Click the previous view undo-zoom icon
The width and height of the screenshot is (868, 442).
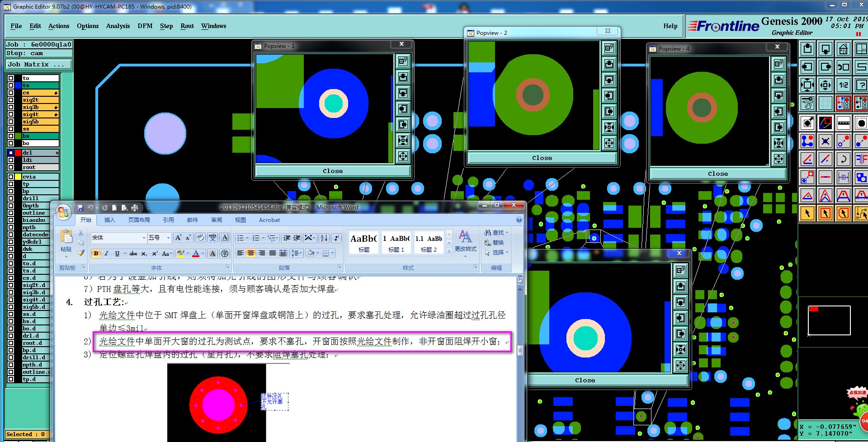(x=843, y=67)
